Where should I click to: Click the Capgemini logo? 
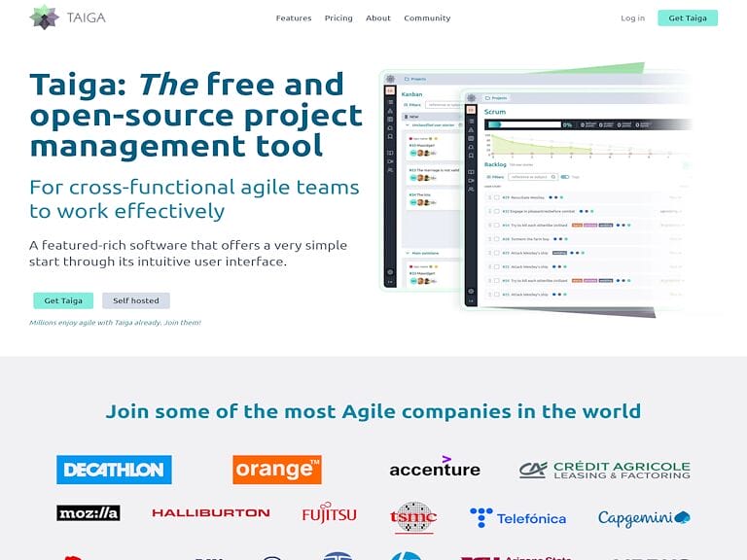[x=644, y=517]
